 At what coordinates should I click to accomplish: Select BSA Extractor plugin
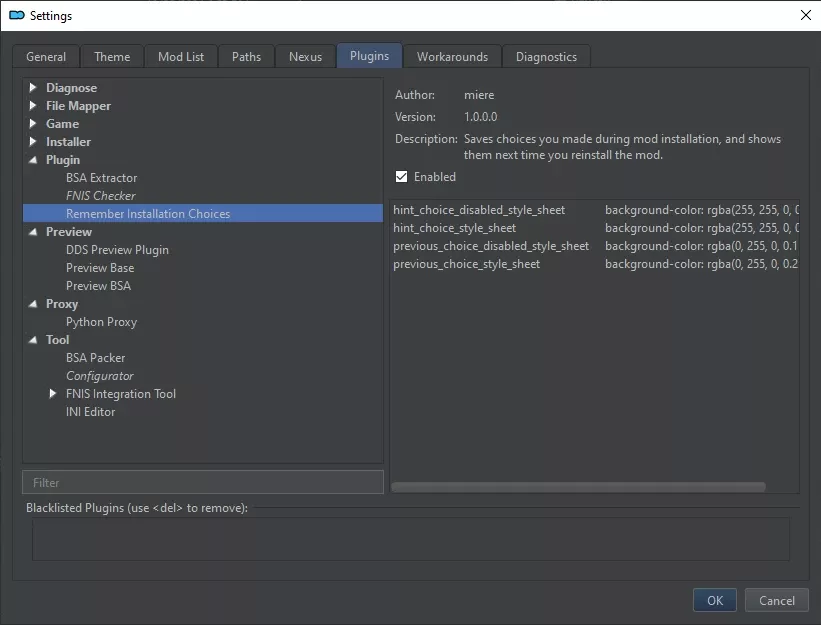[102, 178]
